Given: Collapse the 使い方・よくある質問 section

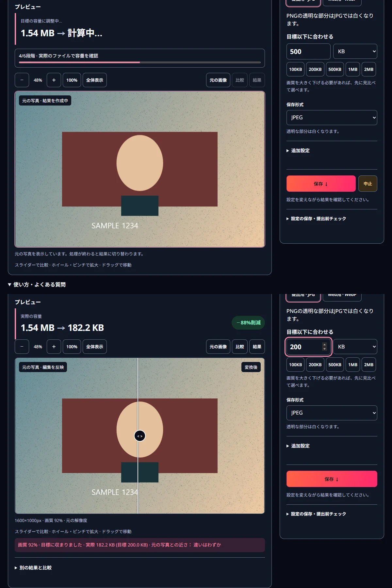Looking at the screenshot, I should (x=37, y=285).
